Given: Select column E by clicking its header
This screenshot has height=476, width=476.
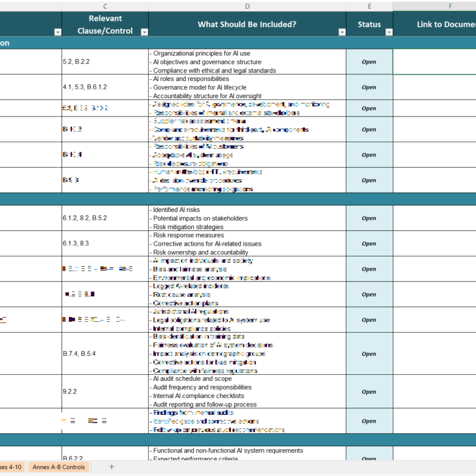Looking at the screenshot, I should coord(369,6).
